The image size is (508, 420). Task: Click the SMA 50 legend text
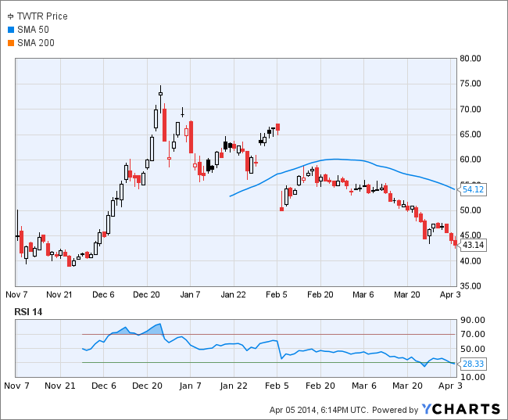33,30
